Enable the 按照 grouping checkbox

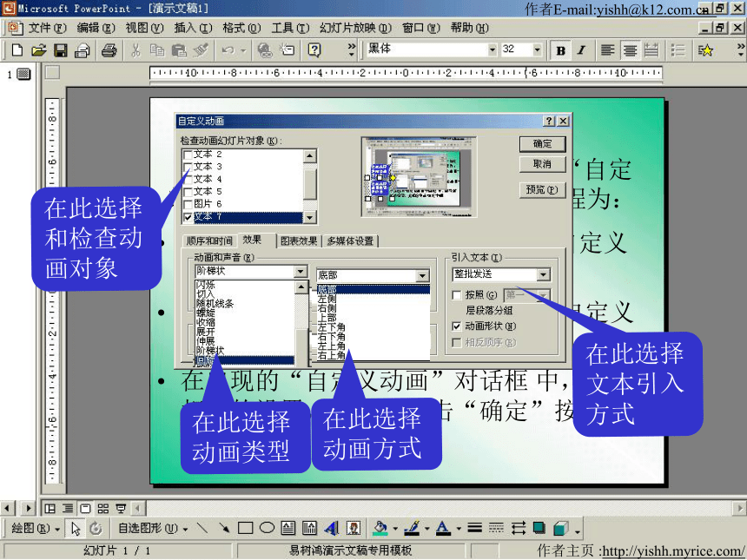[x=456, y=295]
